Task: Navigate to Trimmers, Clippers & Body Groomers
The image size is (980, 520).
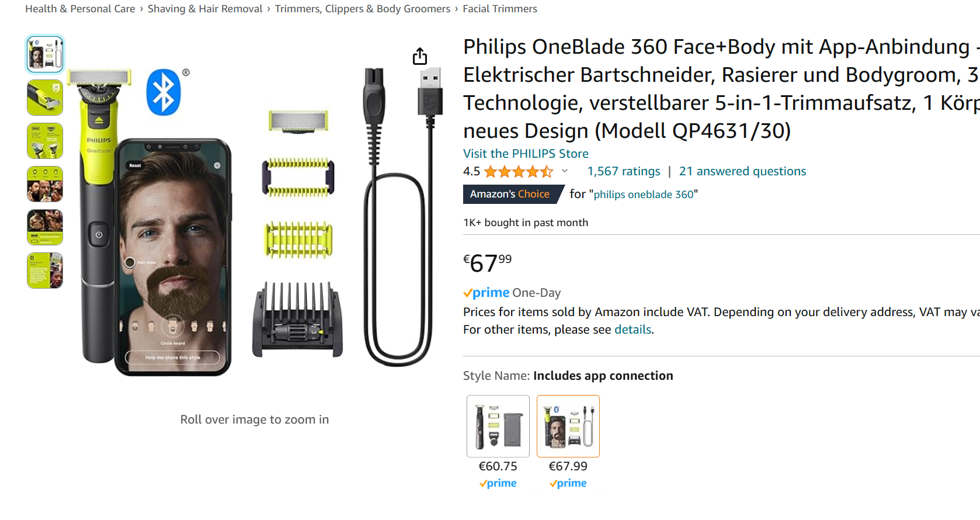Action: pyautogui.click(x=362, y=9)
